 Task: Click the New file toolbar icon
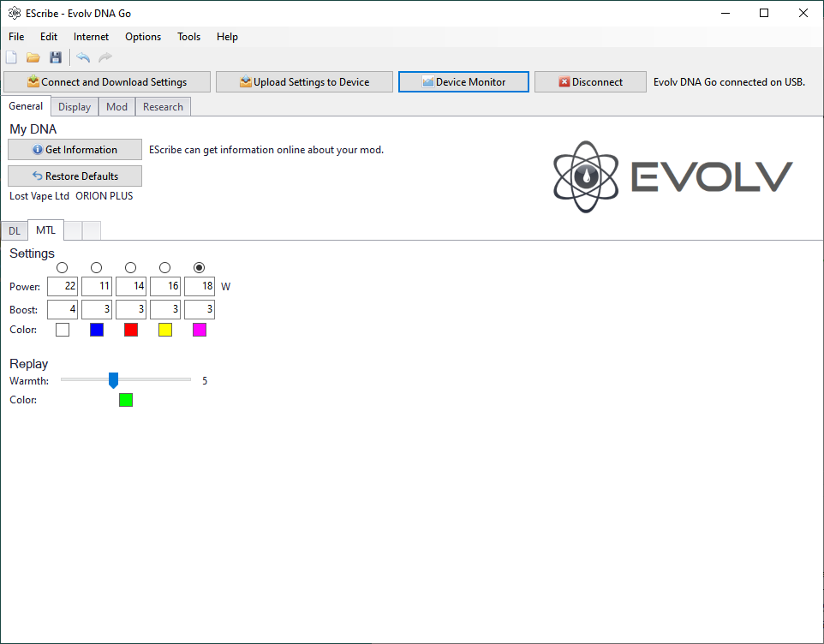coord(11,57)
